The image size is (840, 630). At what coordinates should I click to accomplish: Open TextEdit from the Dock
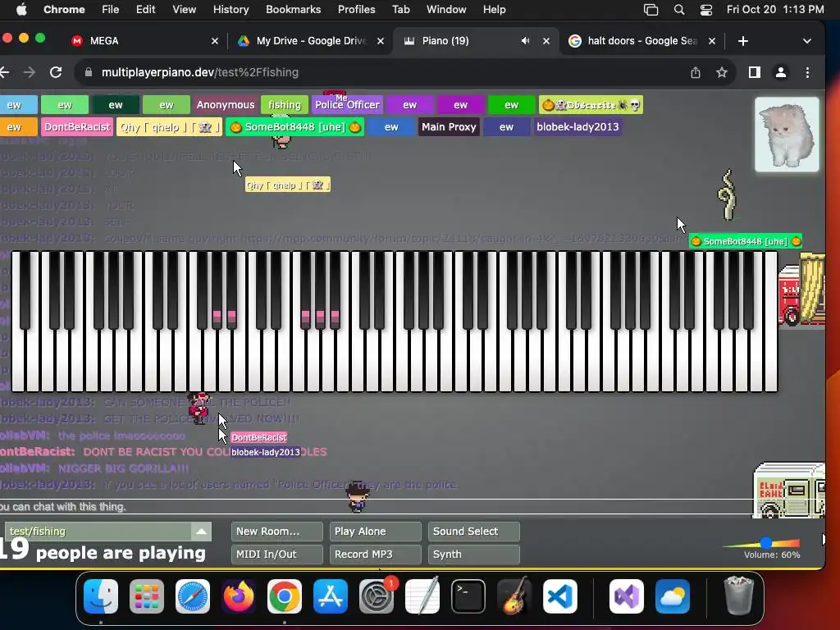[422, 596]
